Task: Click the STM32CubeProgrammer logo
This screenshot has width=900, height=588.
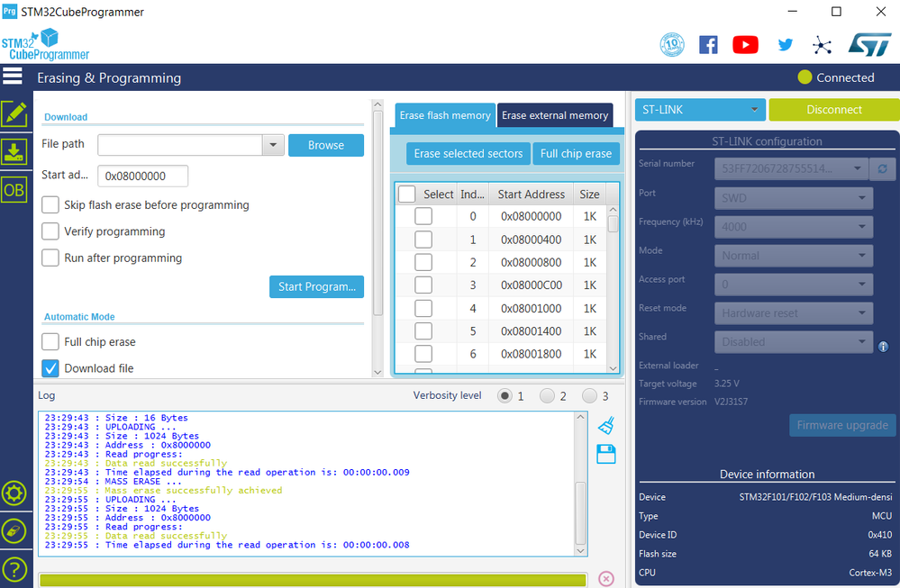Action: point(45,45)
